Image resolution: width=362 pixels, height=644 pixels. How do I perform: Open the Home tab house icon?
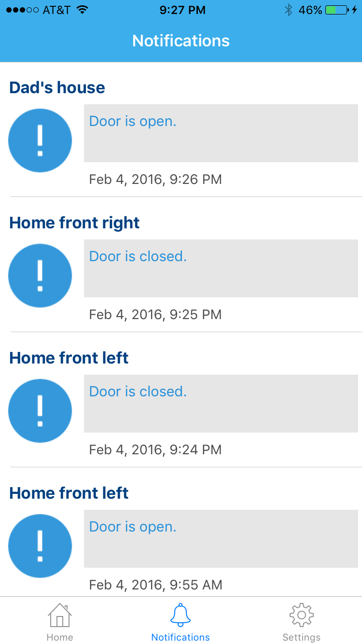pos(60,615)
